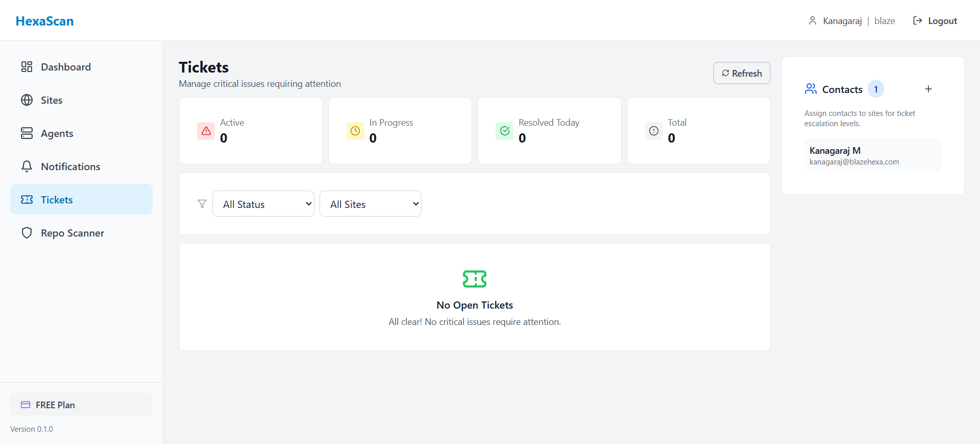Add a new contact with plus icon
Image resolution: width=980 pixels, height=444 pixels.
click(928, 89)
